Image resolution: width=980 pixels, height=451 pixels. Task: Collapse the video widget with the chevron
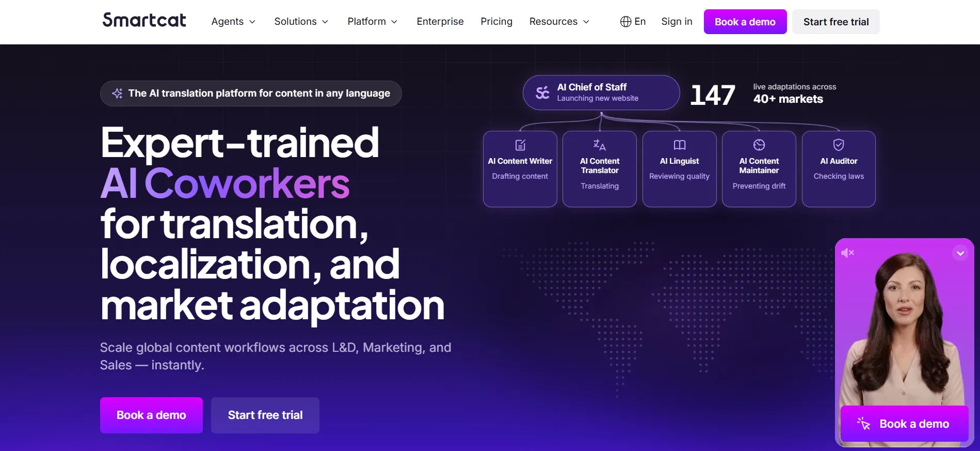pyautogui.click(x=960, y=253)
